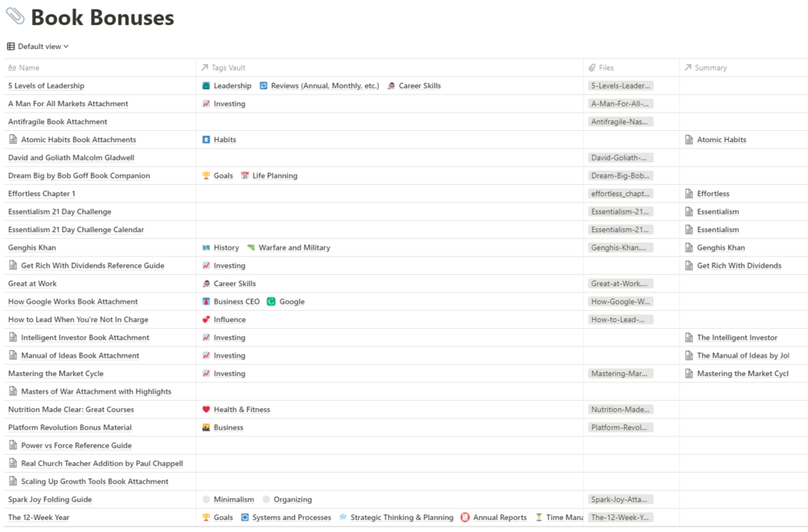Select the Name column header
Image resolution: width=808 pixels, height=532 pixels.
coord(23,68)
